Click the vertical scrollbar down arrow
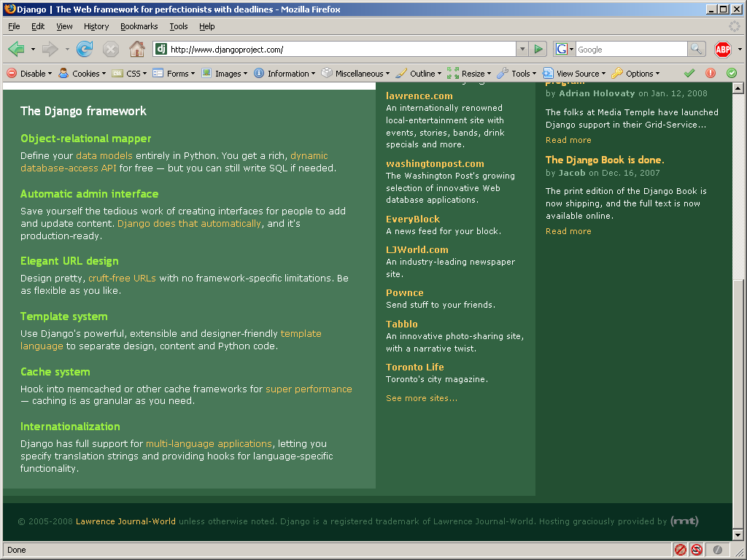 [738, 534]
